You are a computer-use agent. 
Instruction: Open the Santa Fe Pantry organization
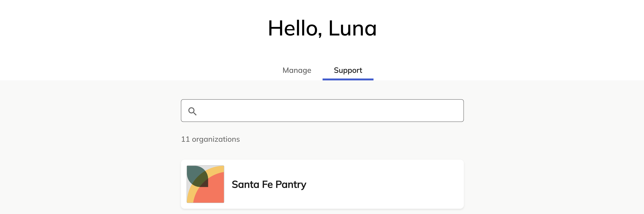[322, 184]
